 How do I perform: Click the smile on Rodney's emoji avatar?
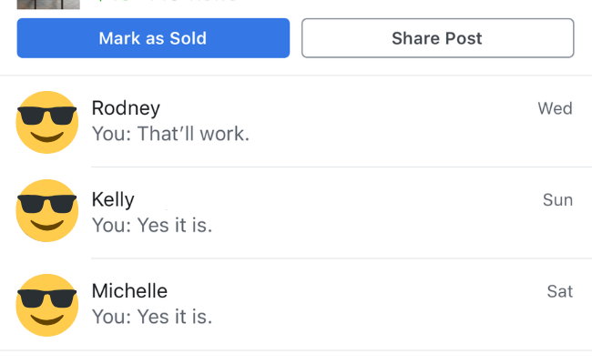tap(47, 137)
